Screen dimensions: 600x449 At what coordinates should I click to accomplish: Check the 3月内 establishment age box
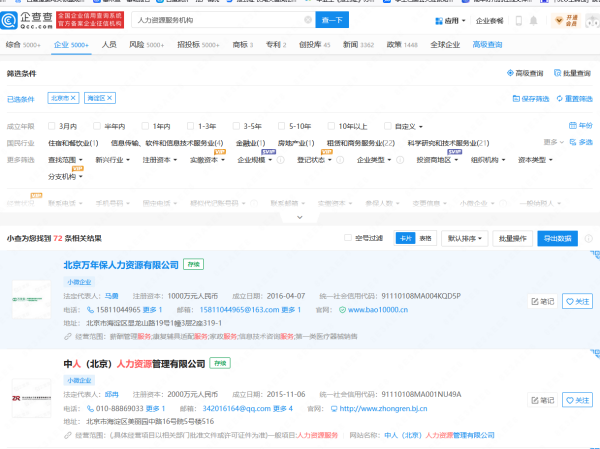click(51, 126)
